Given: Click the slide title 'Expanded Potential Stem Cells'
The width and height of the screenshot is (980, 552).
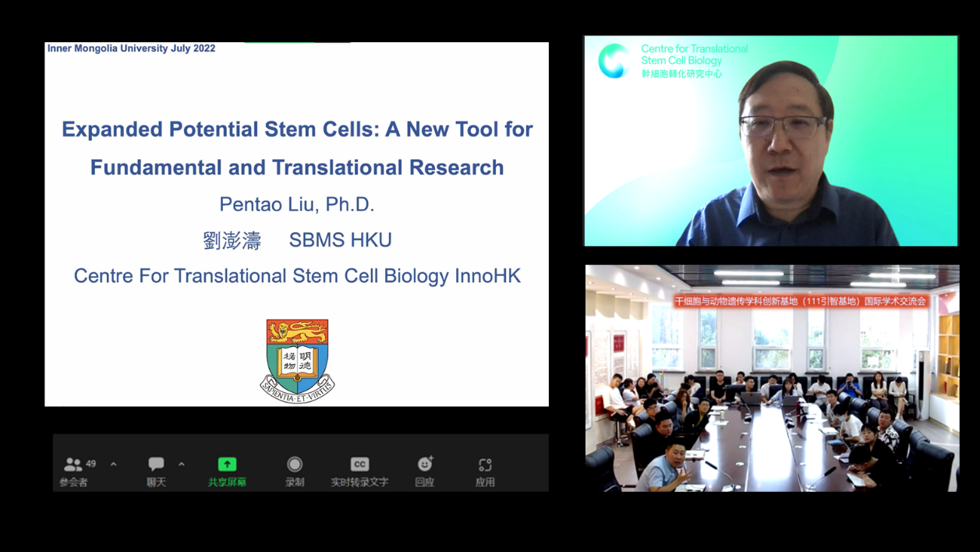Looking at the screenshot, I should click(297, 129).
